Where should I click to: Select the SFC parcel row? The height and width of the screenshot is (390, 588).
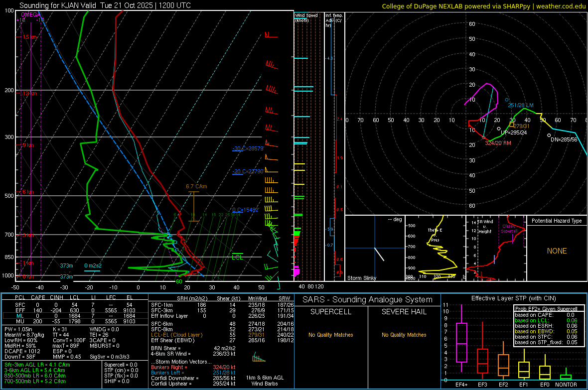click(75, 305)
